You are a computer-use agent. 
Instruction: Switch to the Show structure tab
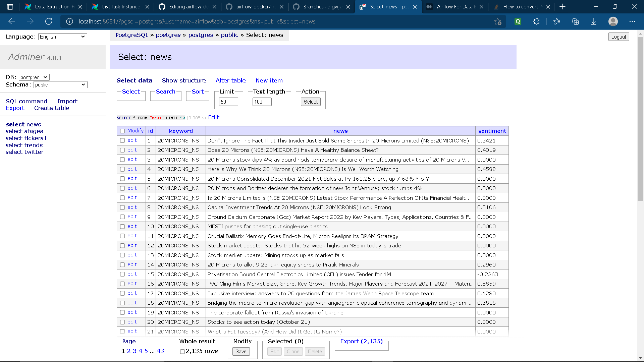pos(184,80)
